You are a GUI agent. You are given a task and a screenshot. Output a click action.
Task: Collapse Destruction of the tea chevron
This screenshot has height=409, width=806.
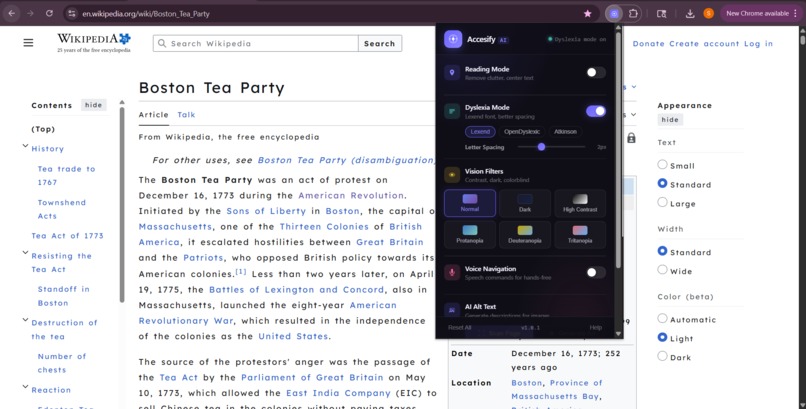pos(25,320)
